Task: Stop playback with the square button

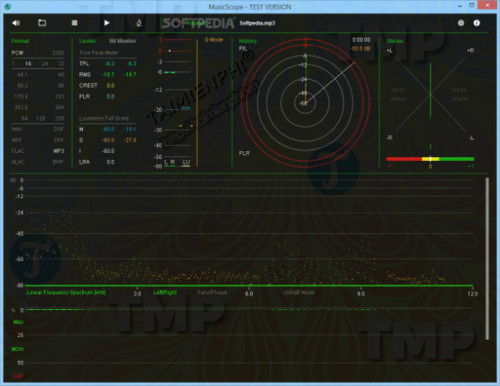Action: point(75,23)
